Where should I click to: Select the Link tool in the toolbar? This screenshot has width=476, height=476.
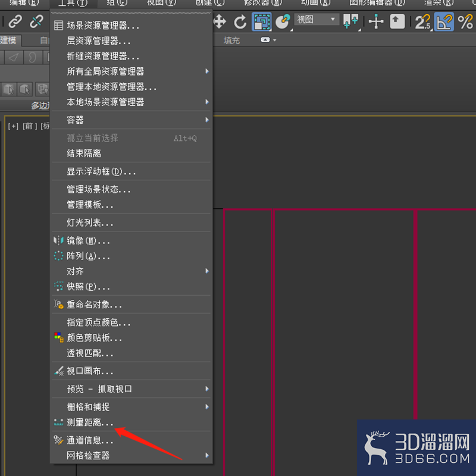[x=15, y=21]
